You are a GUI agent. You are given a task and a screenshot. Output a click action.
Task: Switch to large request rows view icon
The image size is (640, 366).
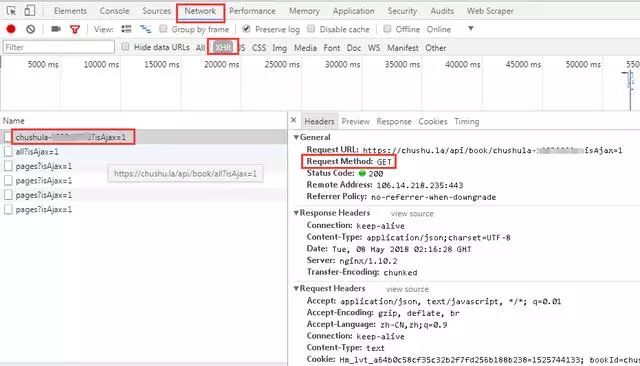126,29
